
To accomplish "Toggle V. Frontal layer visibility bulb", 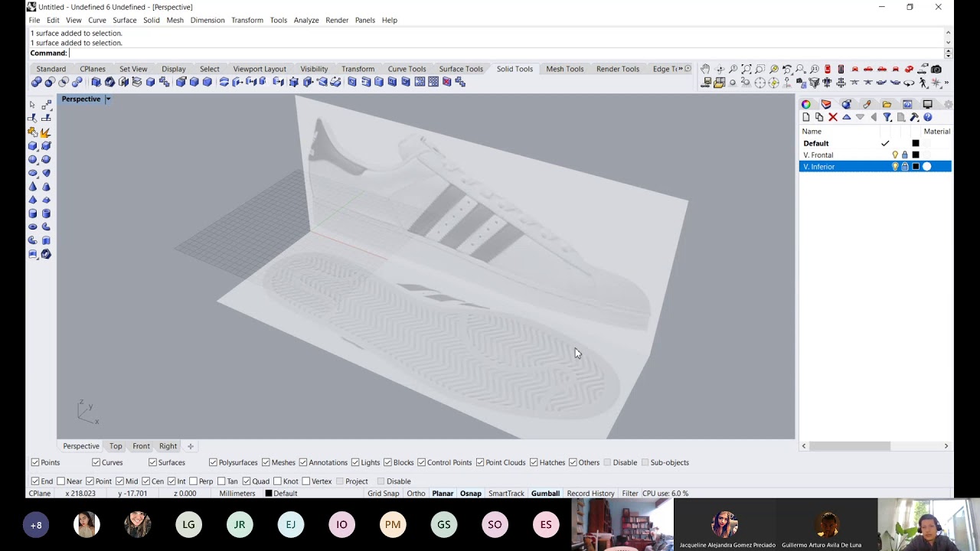I will 895,155.
